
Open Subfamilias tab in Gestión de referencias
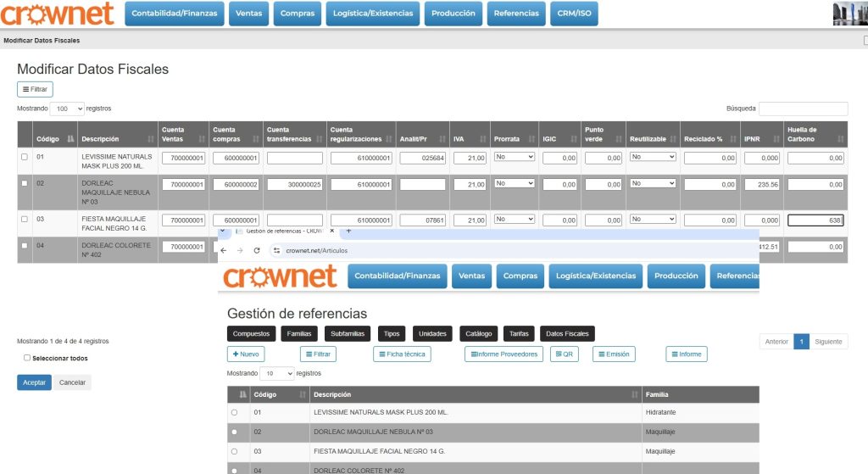[x=348, y=334]
